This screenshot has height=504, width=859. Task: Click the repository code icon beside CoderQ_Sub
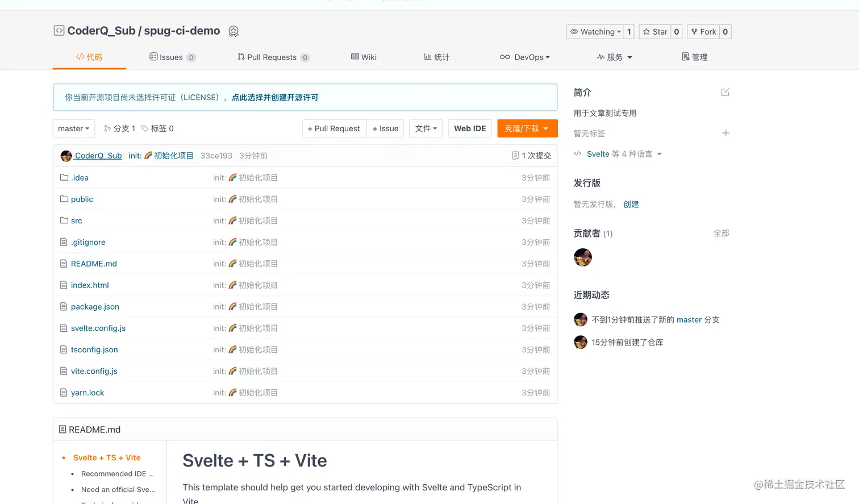[59, 31]
